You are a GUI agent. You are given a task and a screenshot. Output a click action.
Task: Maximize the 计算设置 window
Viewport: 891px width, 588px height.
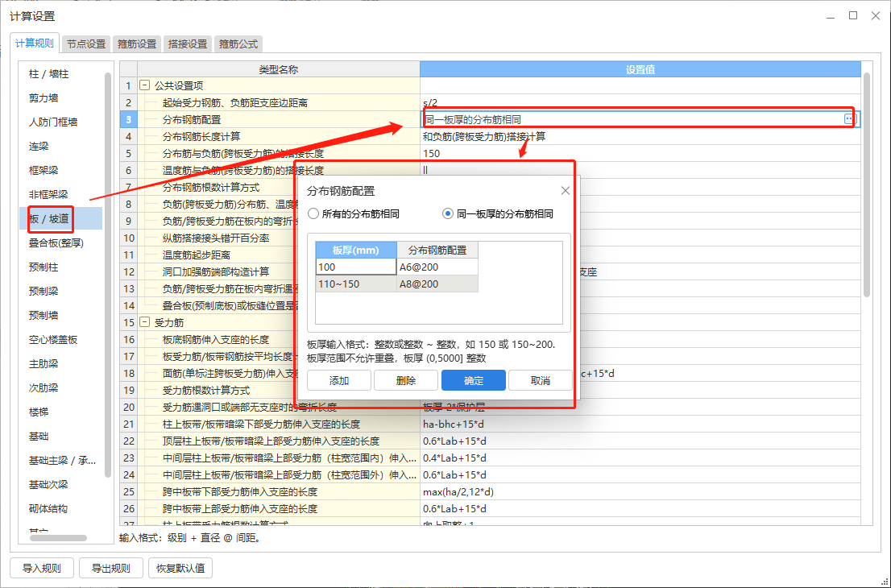853,16
